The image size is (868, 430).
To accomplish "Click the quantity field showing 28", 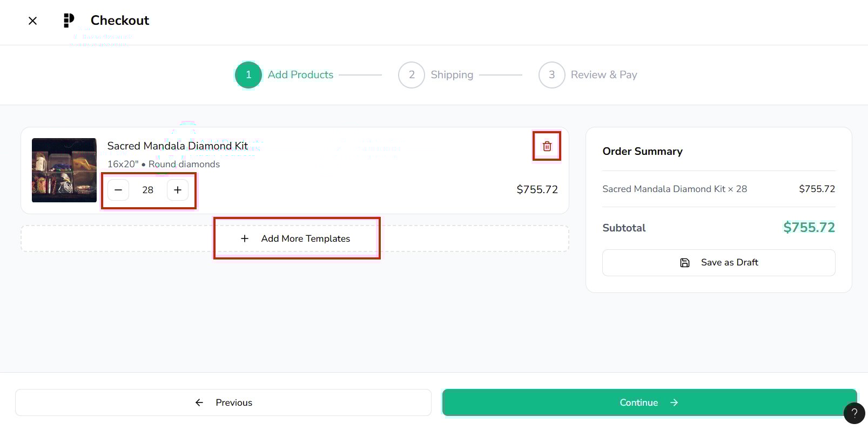I will pos(148,190).
